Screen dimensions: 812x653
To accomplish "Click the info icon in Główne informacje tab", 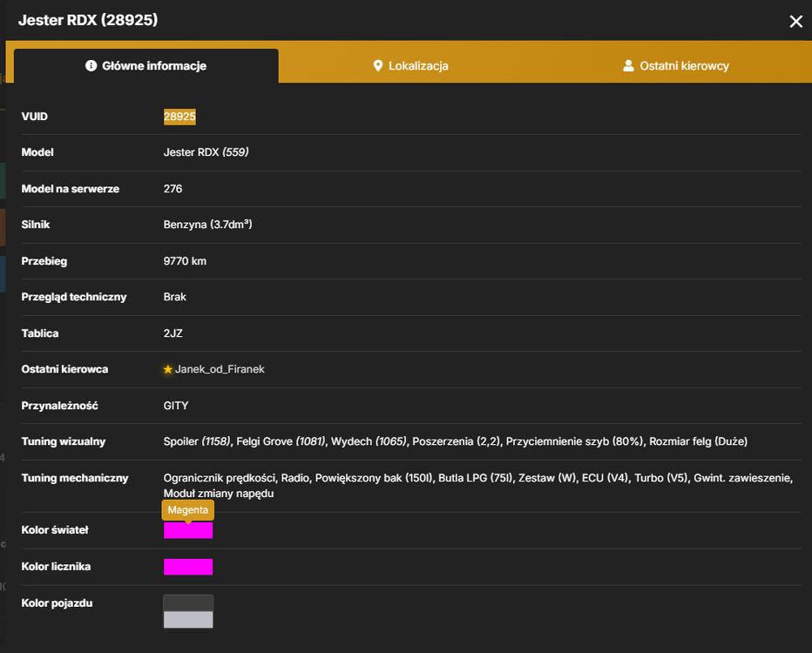I will click(x=91, y=65).
